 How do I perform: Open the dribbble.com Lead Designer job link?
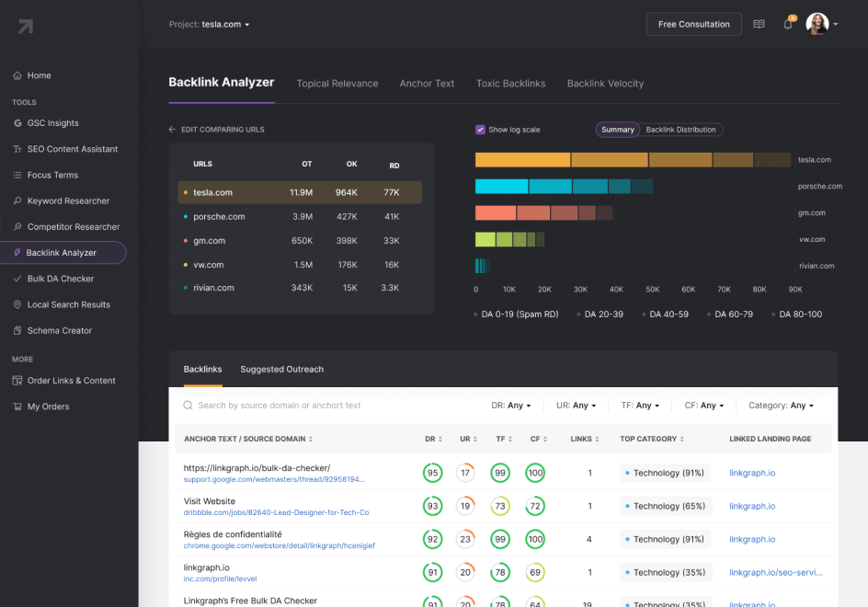click(276, 513)
